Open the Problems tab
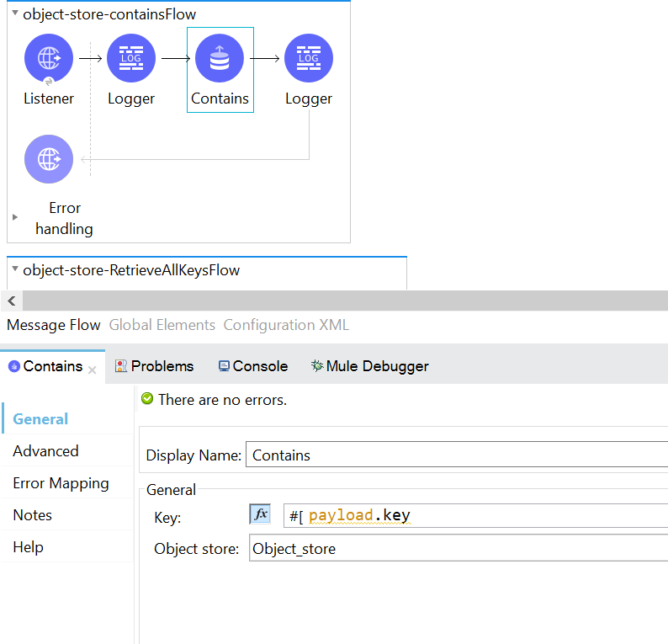668x644 pixels. [154, 366]
